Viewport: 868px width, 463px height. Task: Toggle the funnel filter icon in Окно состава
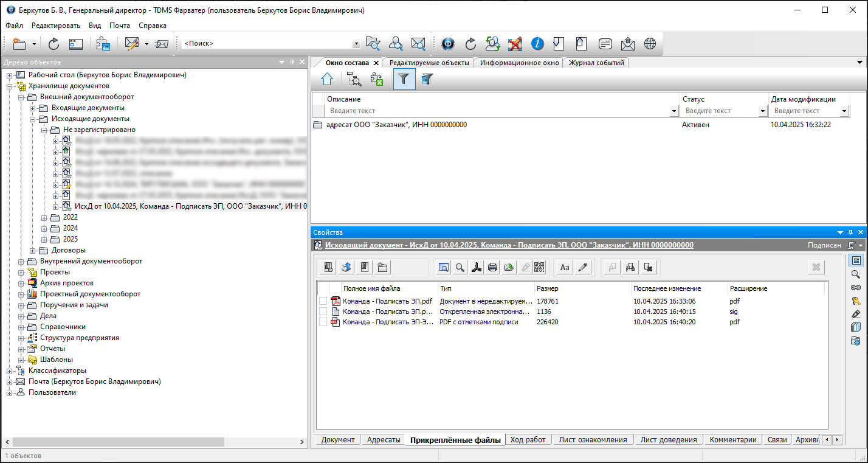404,79
